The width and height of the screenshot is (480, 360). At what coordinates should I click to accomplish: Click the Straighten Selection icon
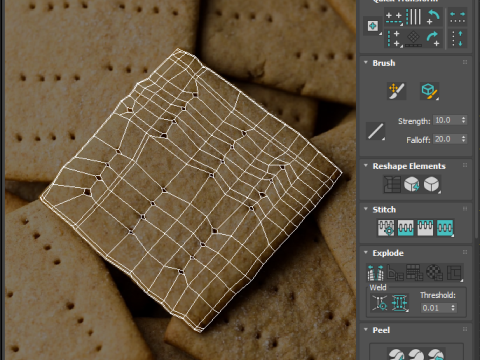393,184
